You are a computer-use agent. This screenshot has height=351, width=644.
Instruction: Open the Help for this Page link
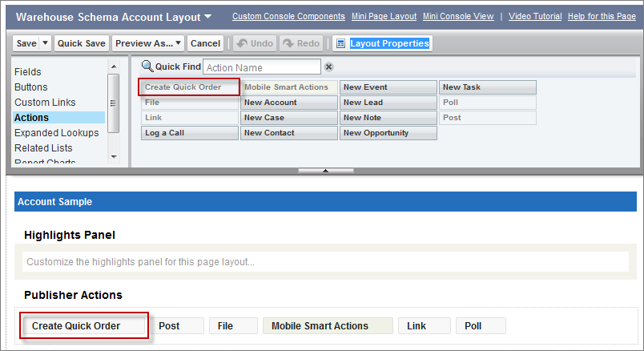[x=602, y=17]
